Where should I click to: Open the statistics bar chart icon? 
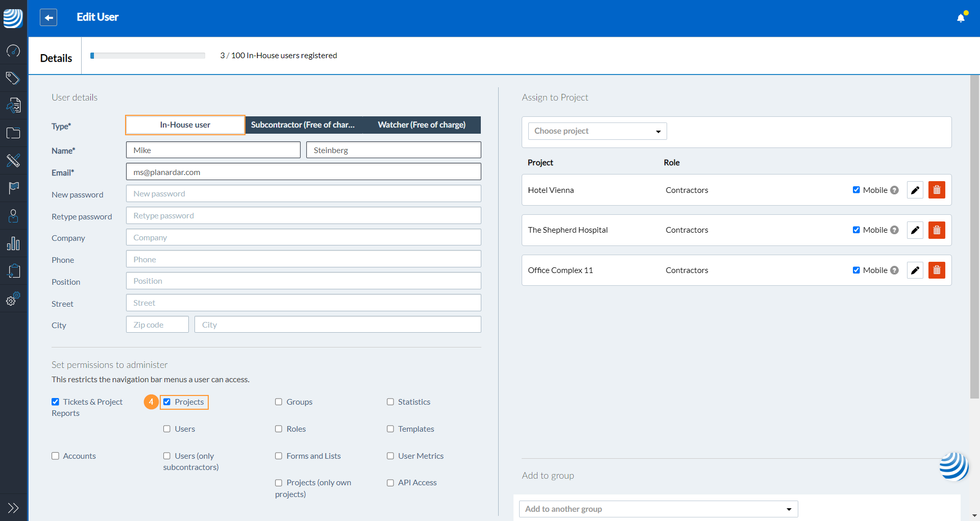coord(13,243)
